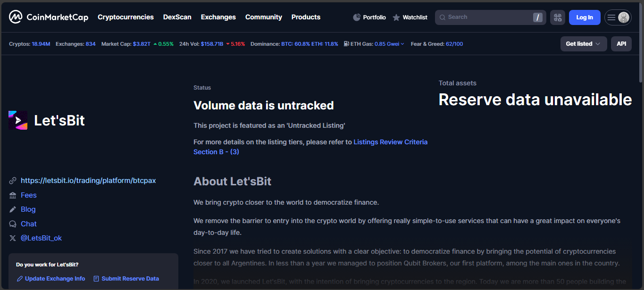Click the CoinMarketCap logo
Viewport: 644px width, 290px height.
[x=48, y=17]
